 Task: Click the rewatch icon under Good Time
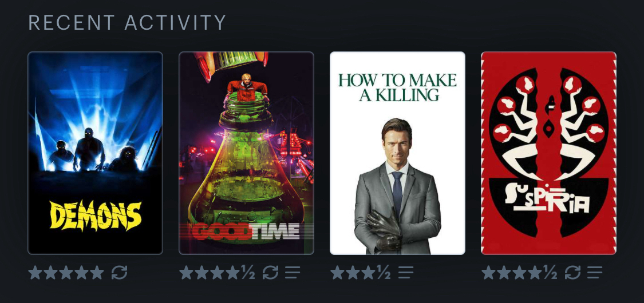(271, 272)
